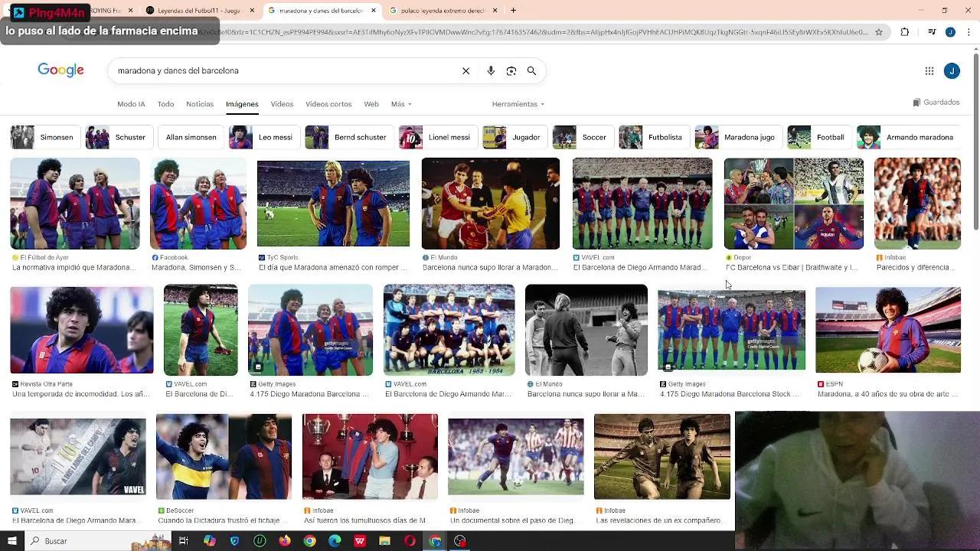
Task: Open the Facebook Maradona, Simonsen image result
Action: pyautogui.click(x=198, y=204)
